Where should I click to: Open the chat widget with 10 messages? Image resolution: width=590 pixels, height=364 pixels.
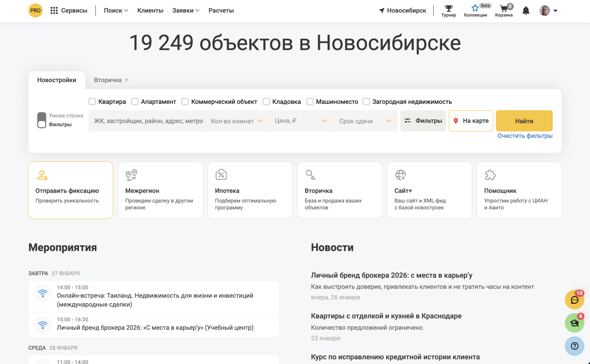click(x=575, y=300)
